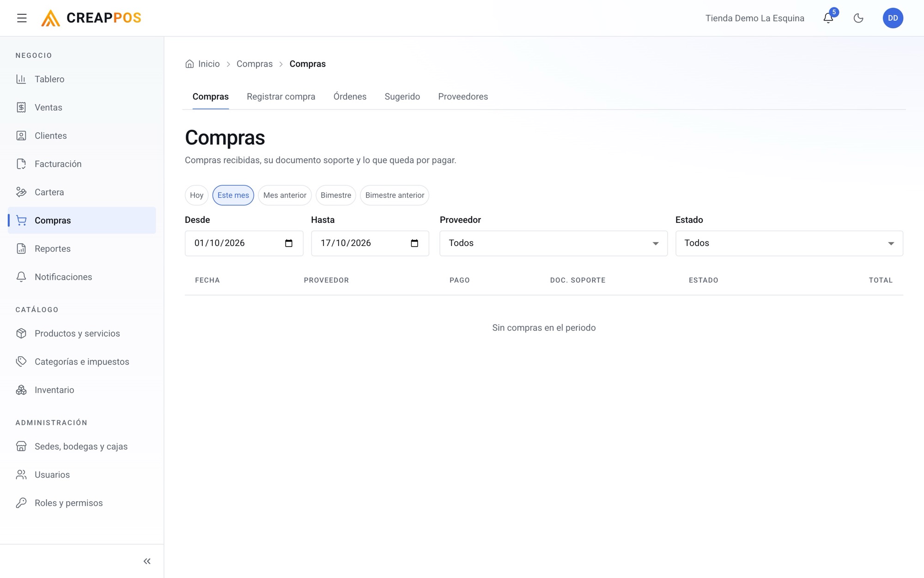Open the notifications bell with badge 5
The height and width of the screenshot is (578, 924).
click(x=828, y=18)
